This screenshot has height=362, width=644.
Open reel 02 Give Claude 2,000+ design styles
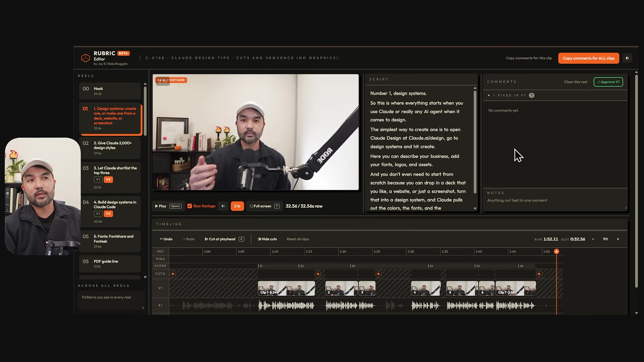point(110,148)
